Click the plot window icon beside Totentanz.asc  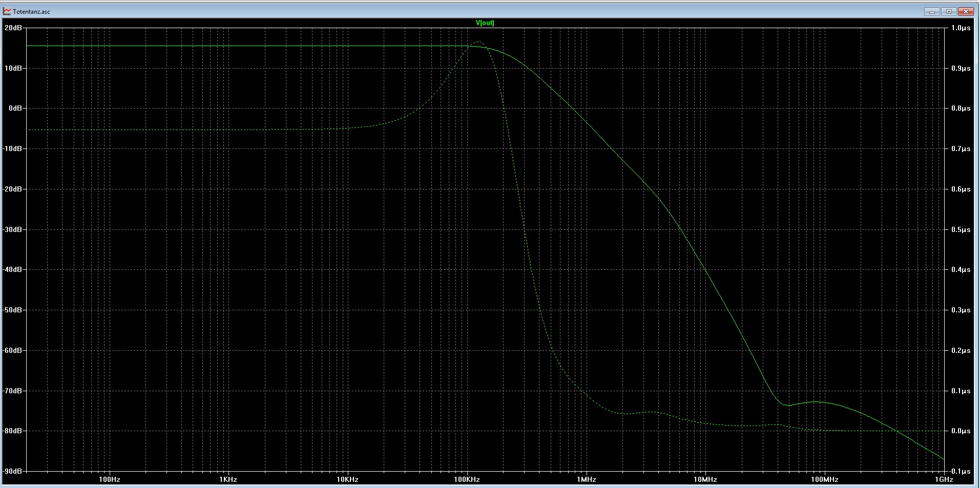pyautogui.click(x=7, y=11)
